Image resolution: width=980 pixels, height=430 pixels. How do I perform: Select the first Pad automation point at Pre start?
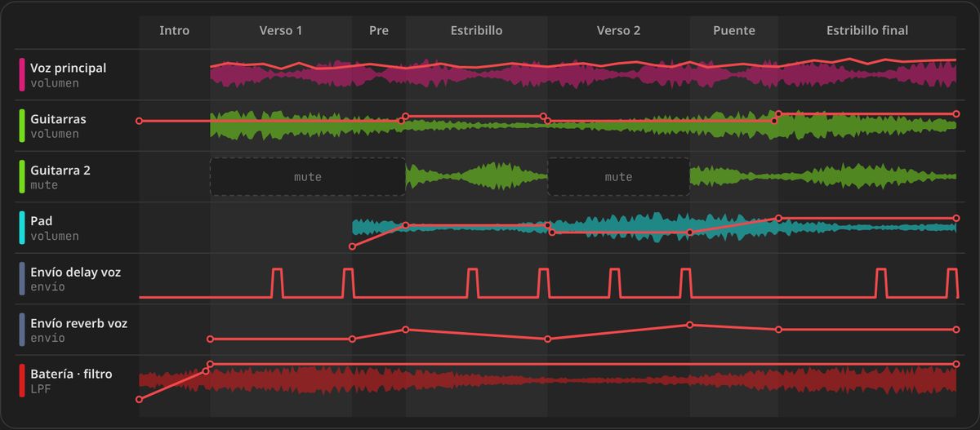pyautogui.click(x=352, y=246)
